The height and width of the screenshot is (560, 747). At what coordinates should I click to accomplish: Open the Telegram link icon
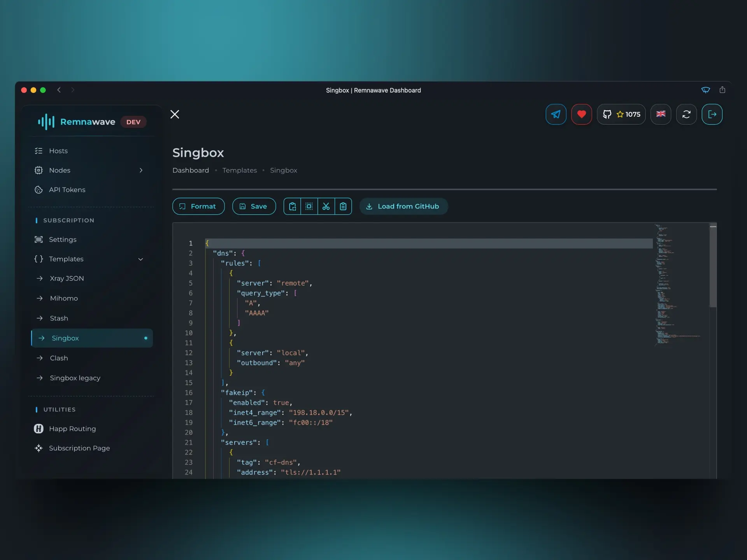click(x=556, y=114)
